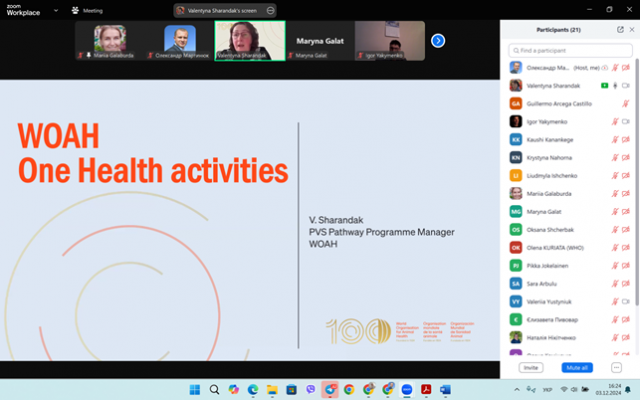The height and width of the screenshot is (400, 640).
Task: Select participant Krystyna Nahorna in list
Action: click(570, 158)
